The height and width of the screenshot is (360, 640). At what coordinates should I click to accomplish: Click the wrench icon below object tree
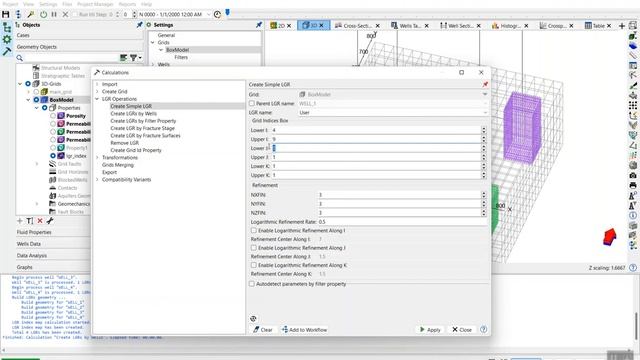point(50,221)
